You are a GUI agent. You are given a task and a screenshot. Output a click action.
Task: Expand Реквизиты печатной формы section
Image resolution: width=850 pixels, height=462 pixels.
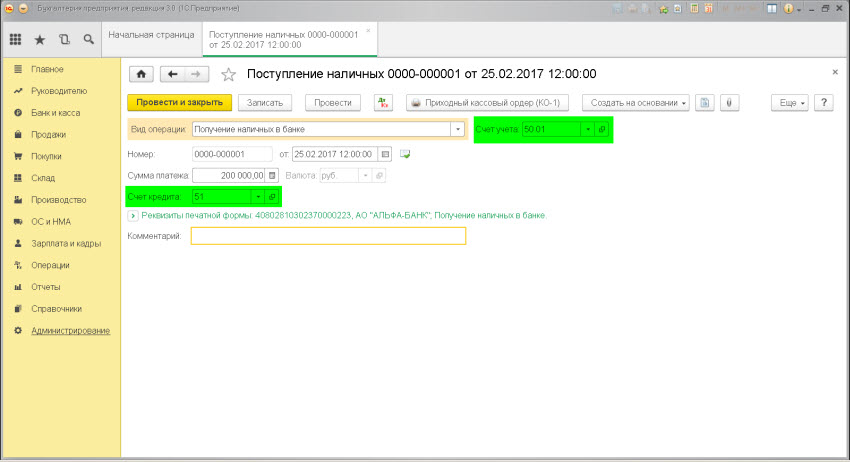[x=133, y=216]
